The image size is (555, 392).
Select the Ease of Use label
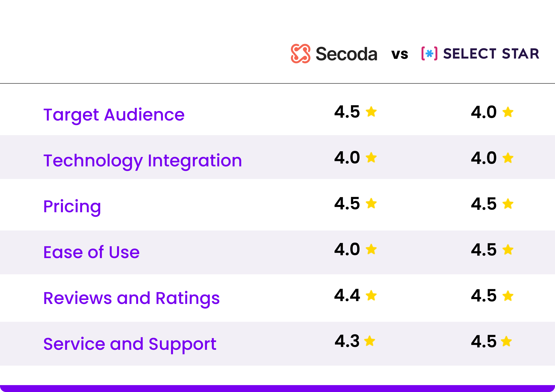(x=91, y=252)
